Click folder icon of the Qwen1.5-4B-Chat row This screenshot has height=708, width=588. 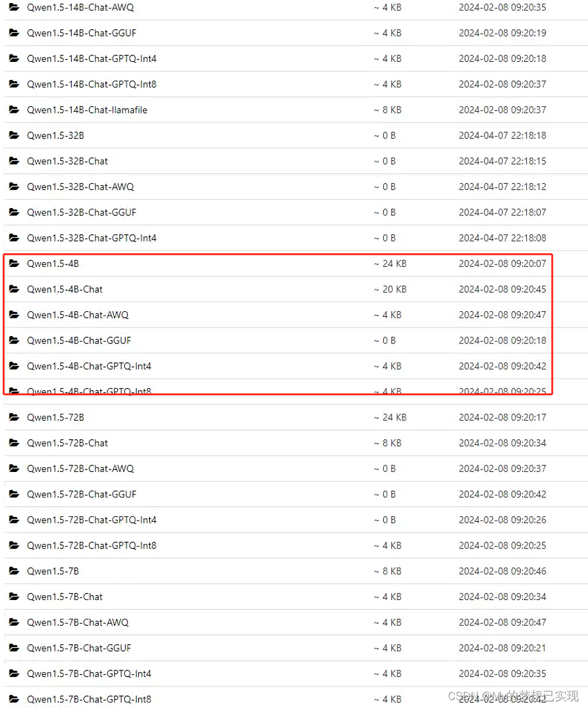tap(14, 289)
